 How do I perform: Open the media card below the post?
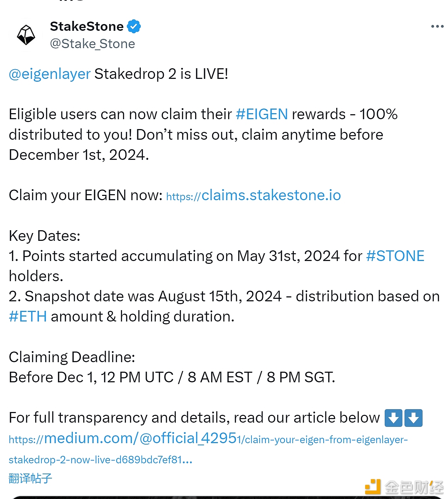226,497
